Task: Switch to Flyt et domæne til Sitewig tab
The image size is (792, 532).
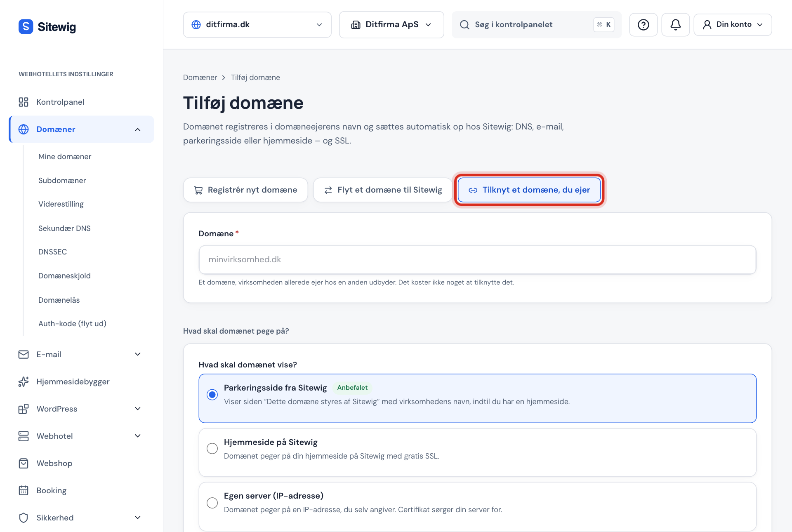Action: click(x=383, y=190)
